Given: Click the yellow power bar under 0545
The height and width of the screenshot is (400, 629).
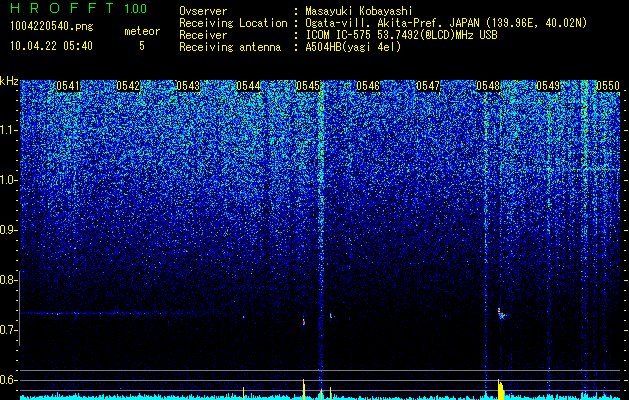Looking at the screenshot, I should point(304,389).
